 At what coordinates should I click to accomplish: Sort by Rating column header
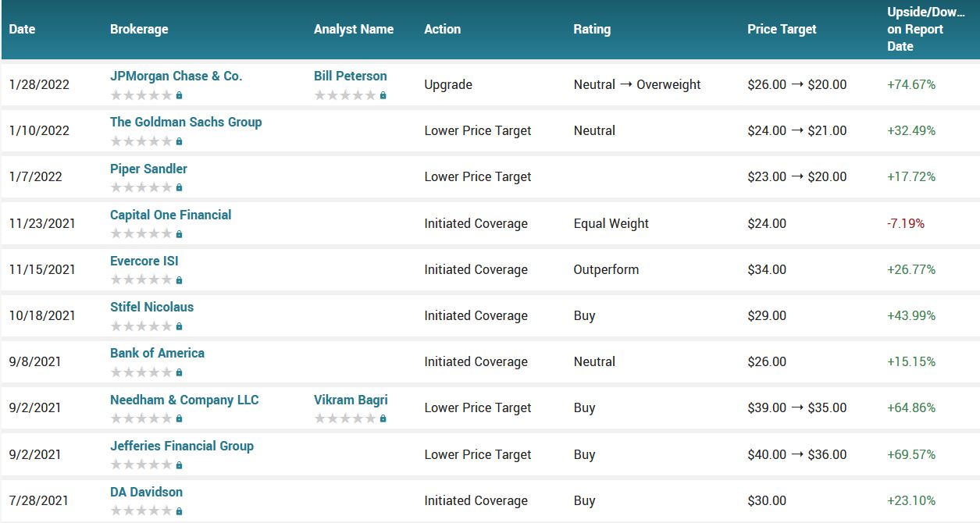pyautogui.click(x=592, y=29)
